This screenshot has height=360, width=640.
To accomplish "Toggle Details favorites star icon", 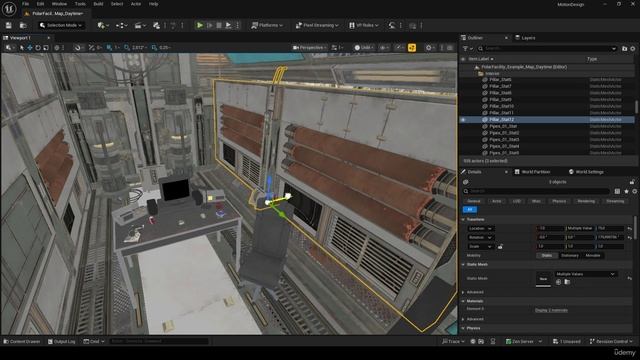I will tap(626, 191).
